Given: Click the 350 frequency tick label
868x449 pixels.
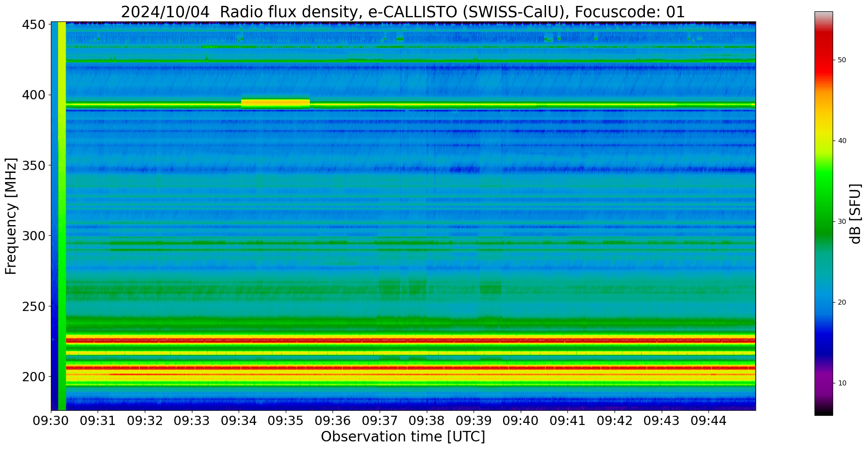Looking at the screenshot, I should [x=34, y=165].
